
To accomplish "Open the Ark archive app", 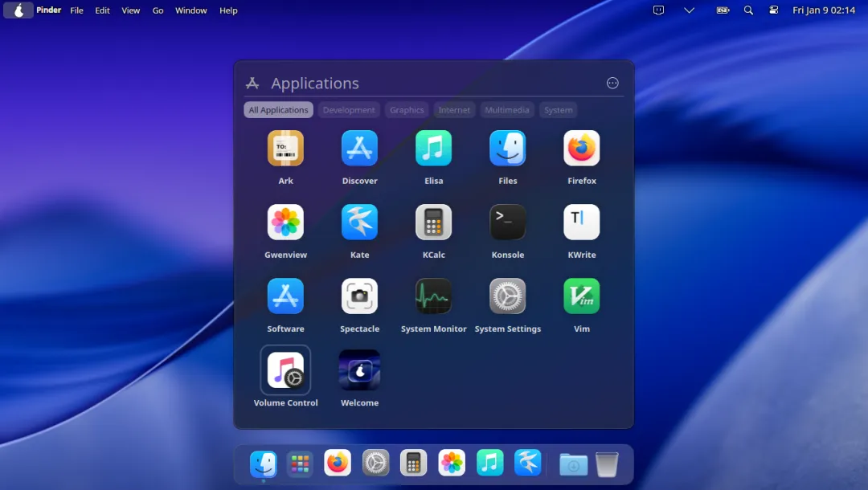I will pos(285,149).
